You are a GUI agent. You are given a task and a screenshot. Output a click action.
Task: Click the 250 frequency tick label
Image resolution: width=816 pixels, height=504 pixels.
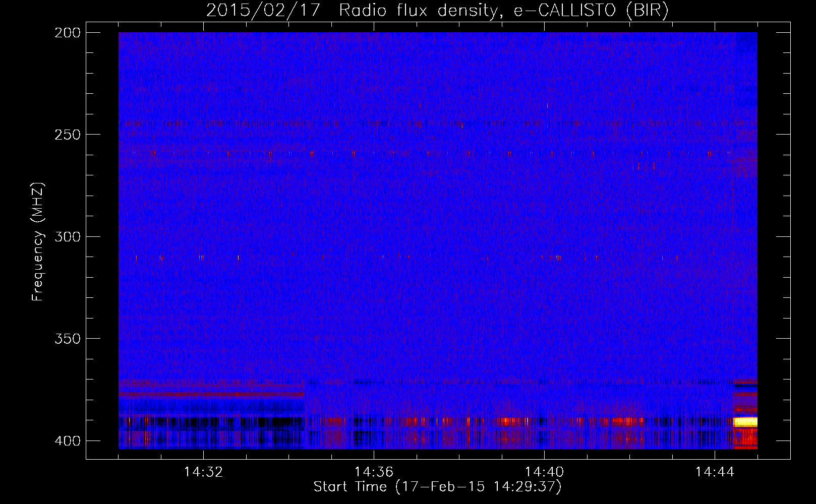point(67,135)
